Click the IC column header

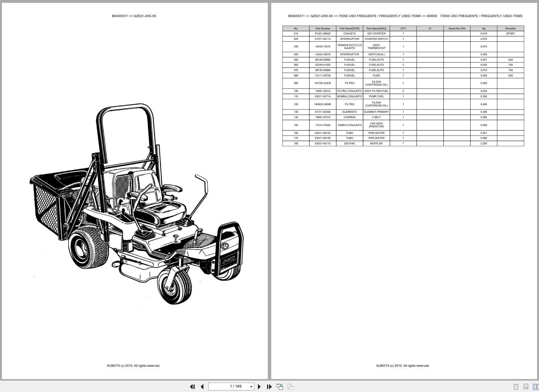pyautogui.click(x=430, y=28)
